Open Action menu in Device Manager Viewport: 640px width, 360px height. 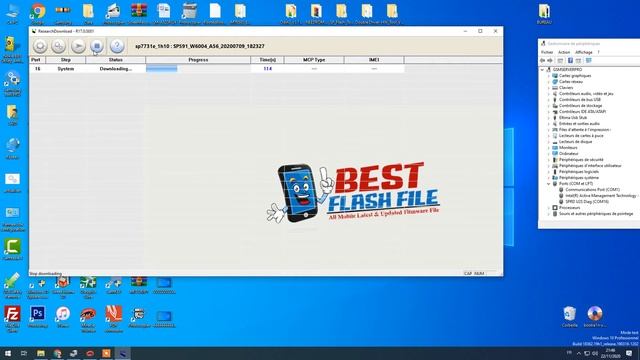(564, 52)
